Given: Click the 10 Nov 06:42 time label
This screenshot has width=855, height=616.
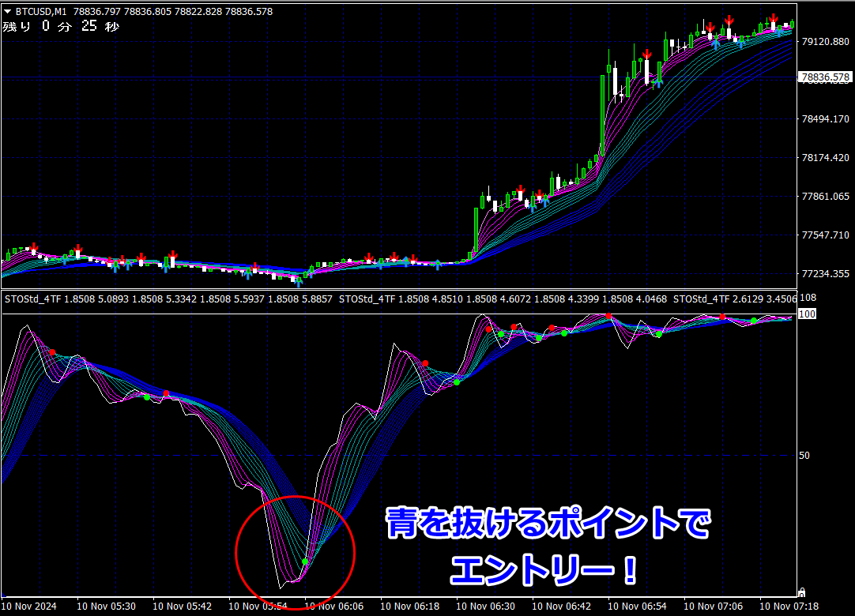Looking at the screenshot, I should point(561,607).
